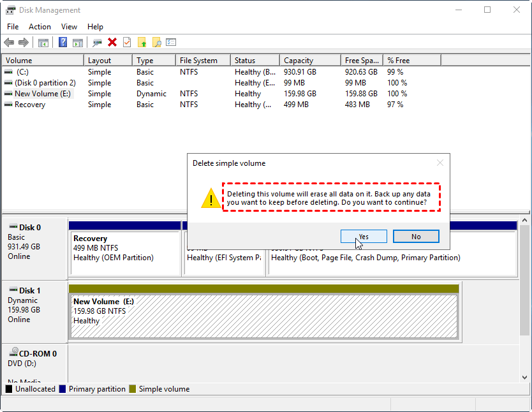
Task: Click the scroll down arrow in disk pane
Action: click(524, 377)
